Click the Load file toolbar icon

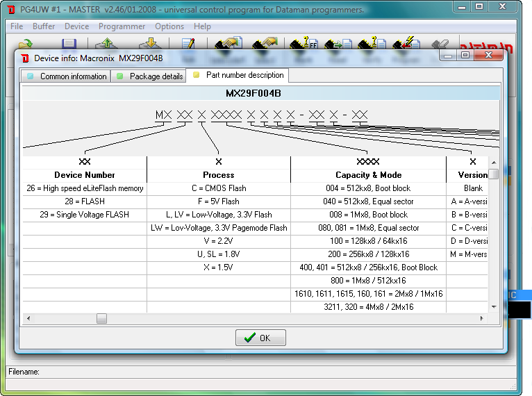[x=26, y=44]
